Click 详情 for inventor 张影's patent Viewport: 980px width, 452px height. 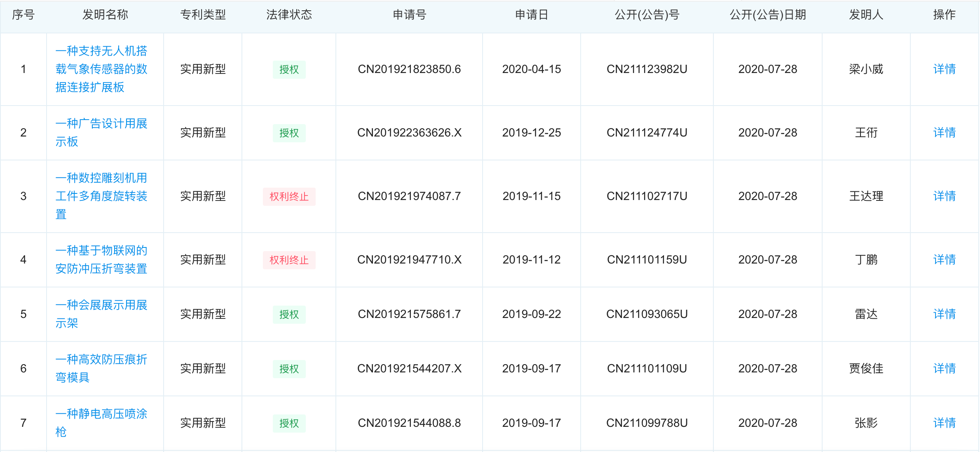[944, 423]
